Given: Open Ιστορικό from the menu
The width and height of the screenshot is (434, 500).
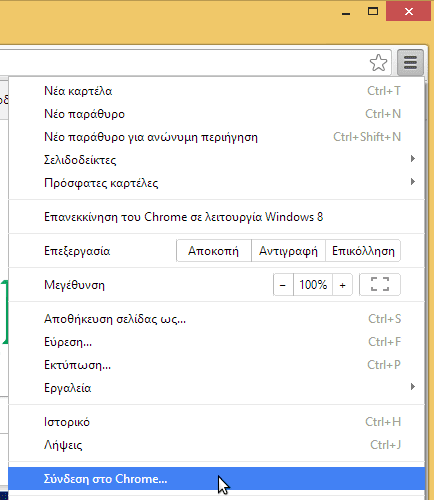Looking at the screenshot, I should (217, 422).
